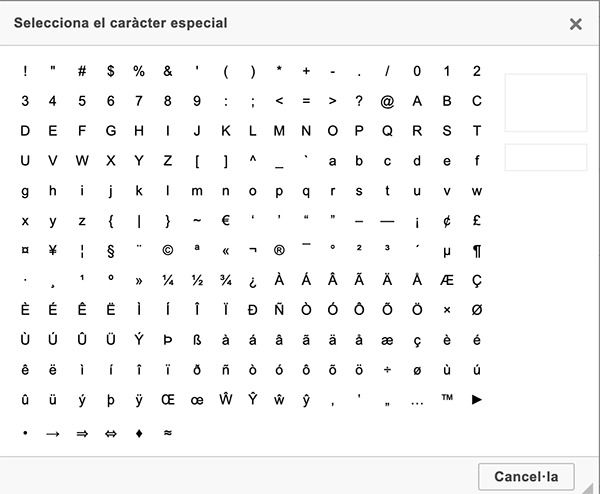This screenshot has width=600, height=494.
Task: Choose the section sign character
Action: (110, 251)
